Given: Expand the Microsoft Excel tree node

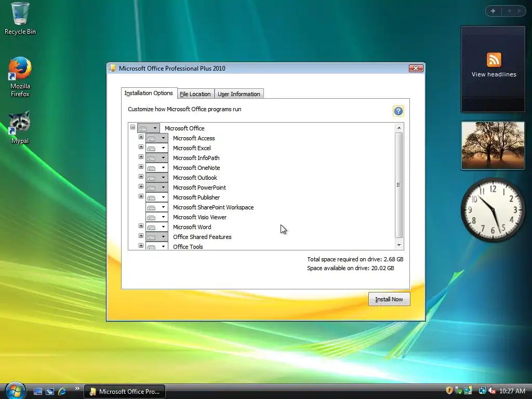Looking at the screenshot, I should (141, 147).
